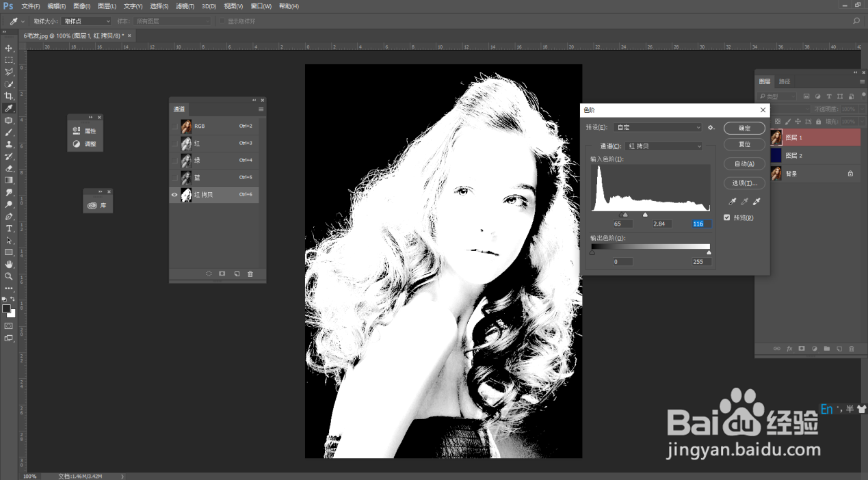Select the Eraser tool
868x480 pixels.
pos(9,168)
